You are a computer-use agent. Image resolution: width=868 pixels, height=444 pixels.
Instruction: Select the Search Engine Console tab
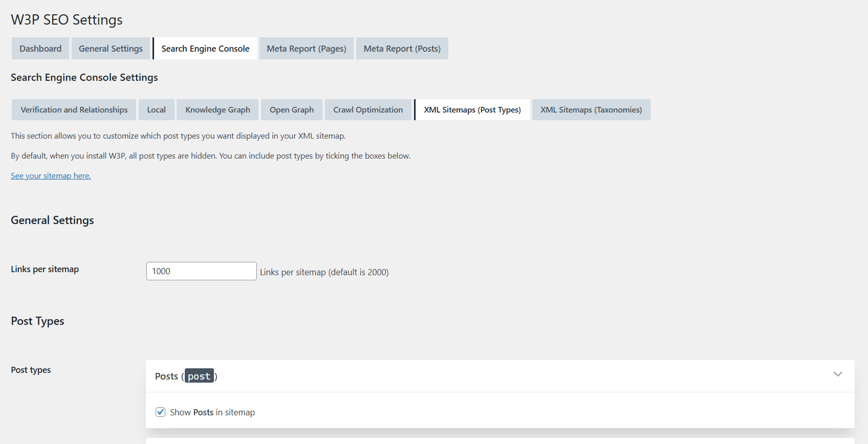click(205, 49)
